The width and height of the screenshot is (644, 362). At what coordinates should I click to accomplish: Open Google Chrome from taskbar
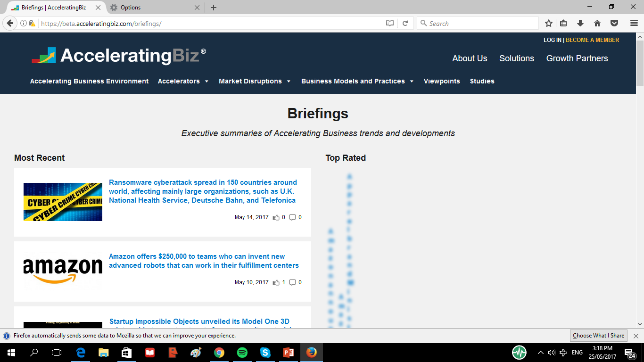(x=219, y=352)
